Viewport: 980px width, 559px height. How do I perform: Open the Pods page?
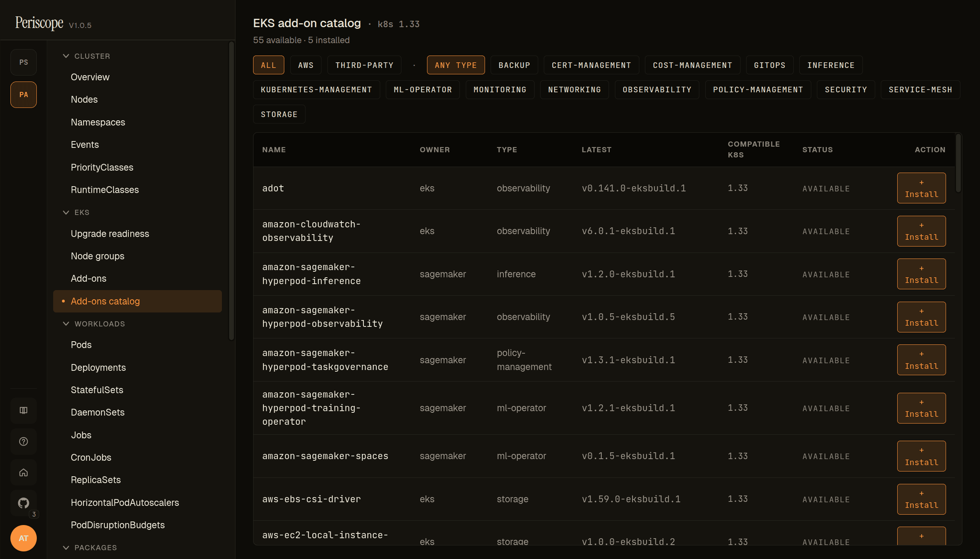pos(138,345)
